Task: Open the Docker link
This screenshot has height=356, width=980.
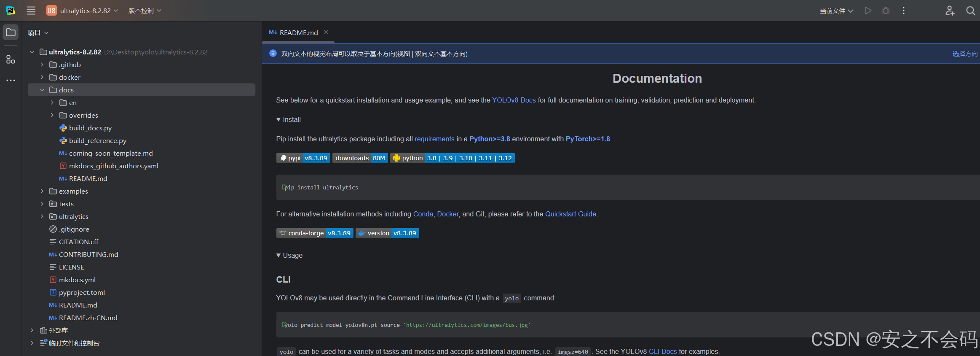Action: click(x=447, y=214)
